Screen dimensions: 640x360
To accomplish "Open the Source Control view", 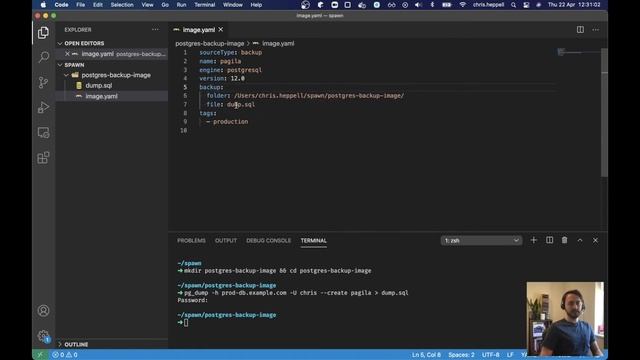I will tap(43, 82).
